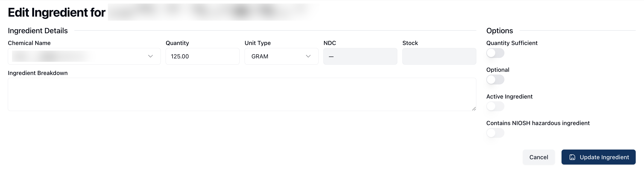
Task: Click the NDC field
Action: click(x=360, y=57)
